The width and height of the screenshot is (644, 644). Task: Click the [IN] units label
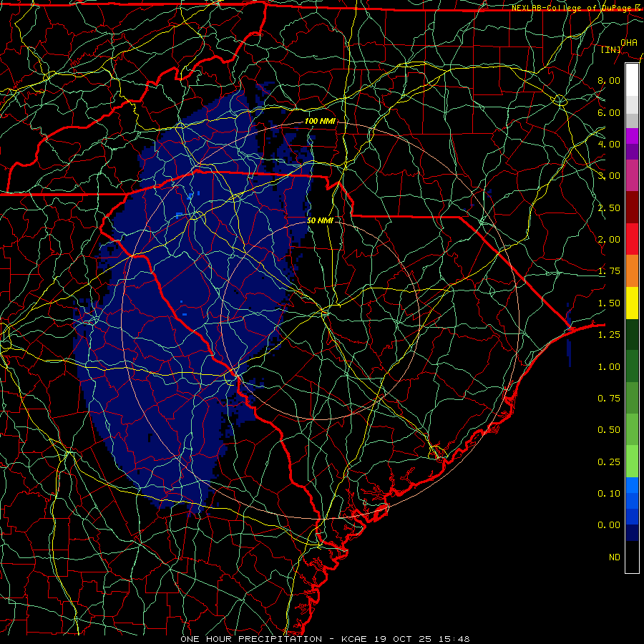click(611, 49)
